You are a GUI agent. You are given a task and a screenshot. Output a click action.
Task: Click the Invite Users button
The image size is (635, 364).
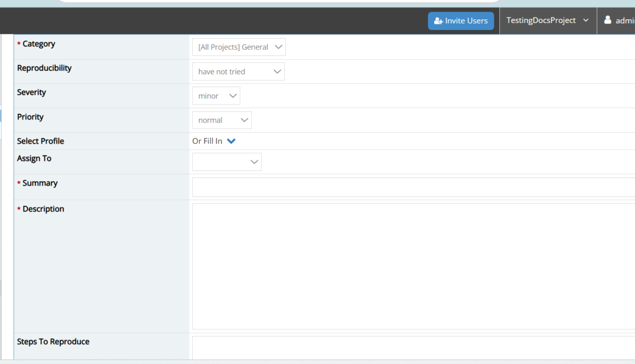[x=461, y=21]
